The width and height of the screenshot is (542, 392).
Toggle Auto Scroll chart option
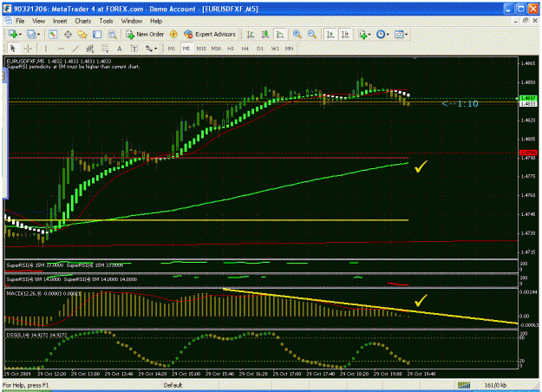[330, 34]
